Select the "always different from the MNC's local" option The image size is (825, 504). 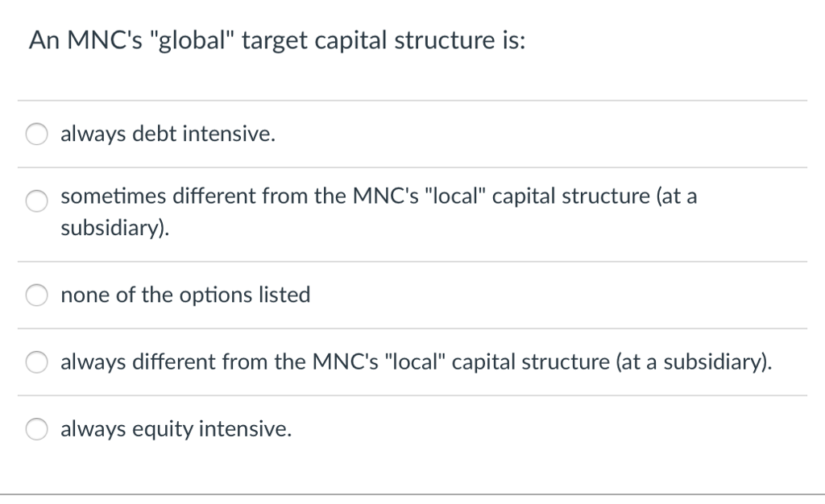tap(36, 362)
